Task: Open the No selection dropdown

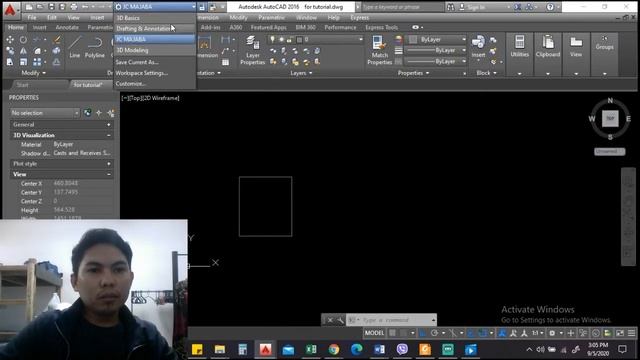Action: (44, 113)
